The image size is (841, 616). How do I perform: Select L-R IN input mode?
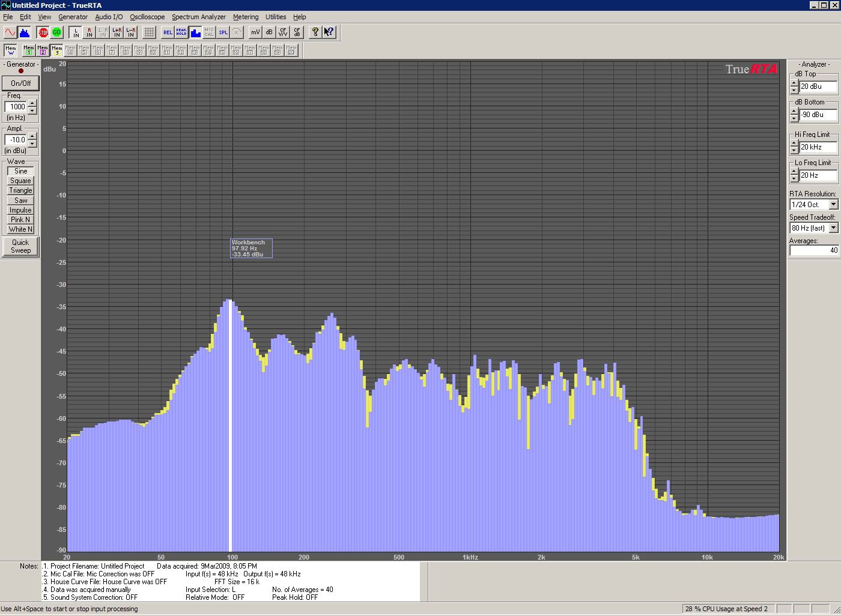click(131, 32)
